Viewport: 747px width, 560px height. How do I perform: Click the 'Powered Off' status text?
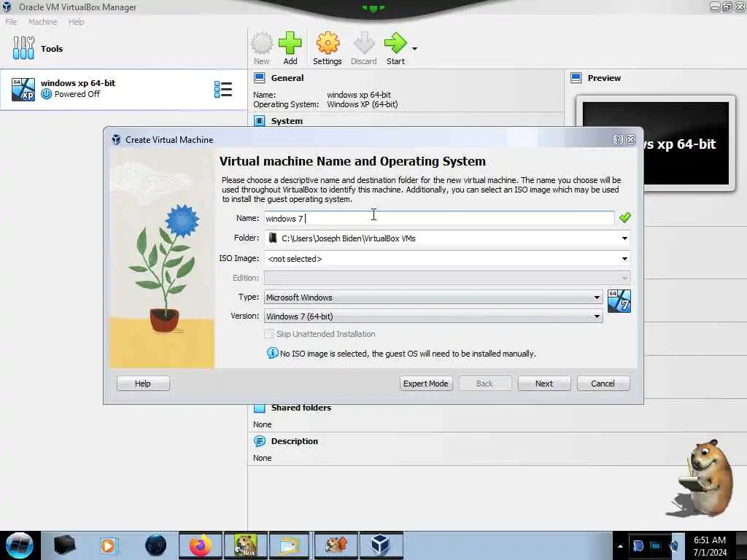[x=77, y=94]
